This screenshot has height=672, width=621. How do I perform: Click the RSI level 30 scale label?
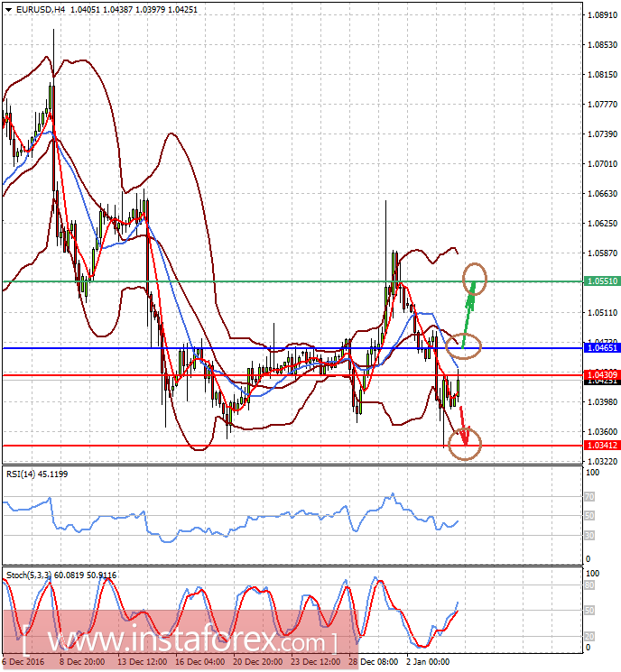click(x=589, y=535)
